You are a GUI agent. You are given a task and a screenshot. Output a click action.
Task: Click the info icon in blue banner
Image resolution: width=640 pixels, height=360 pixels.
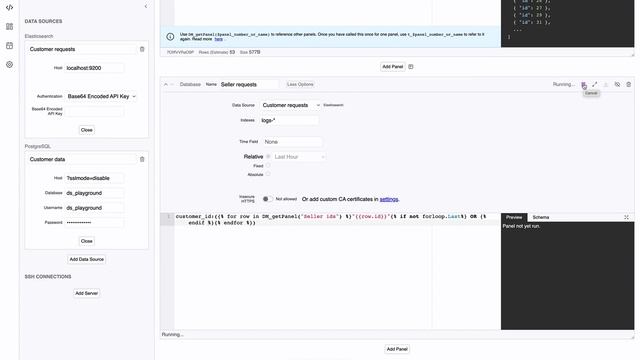coord(170,37)
